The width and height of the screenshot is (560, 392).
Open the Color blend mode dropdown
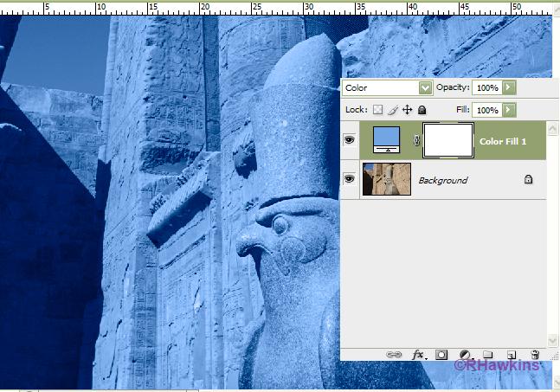pos(387,87)
